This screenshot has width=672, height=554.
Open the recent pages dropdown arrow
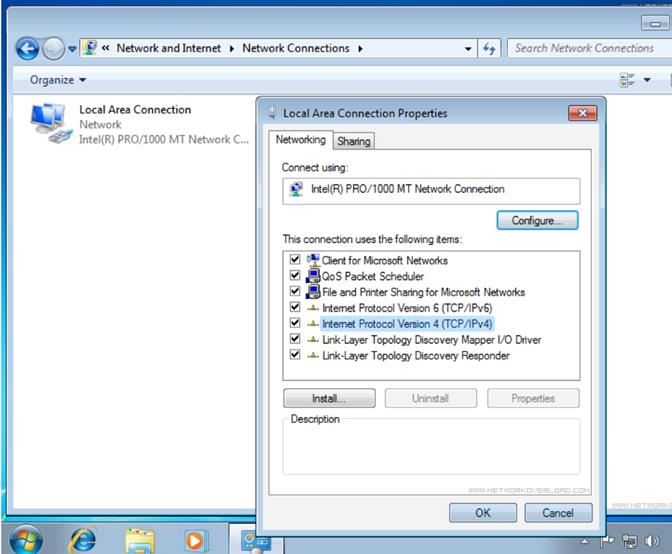(72, 49)
